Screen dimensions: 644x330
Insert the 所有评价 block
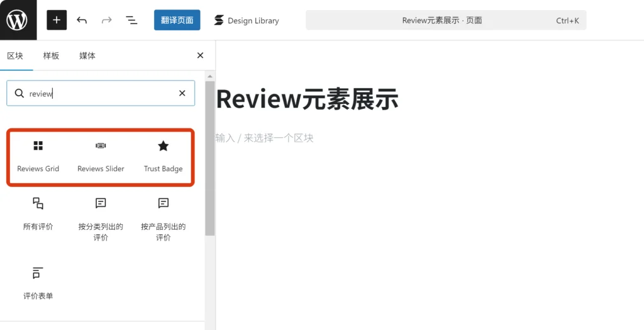(x=38, y=214)
